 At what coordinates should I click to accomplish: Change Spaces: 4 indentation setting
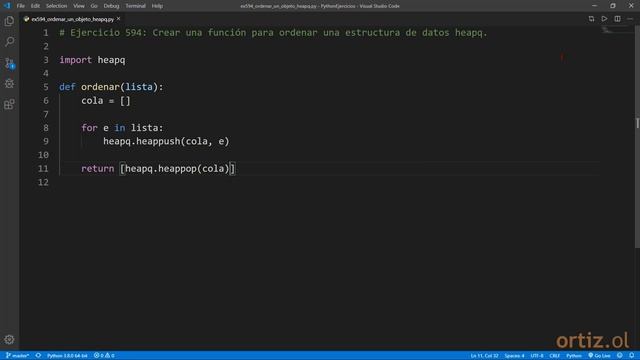click(514, 356)
